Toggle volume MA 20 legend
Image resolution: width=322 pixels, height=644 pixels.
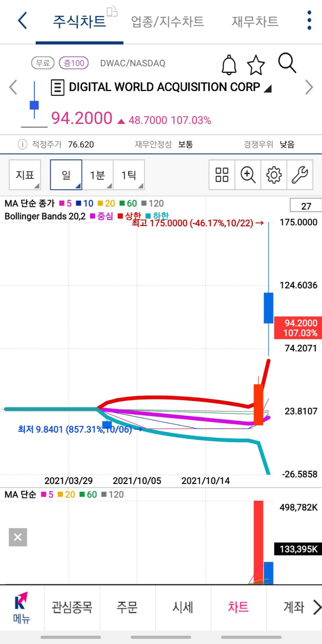pos(66,495)
